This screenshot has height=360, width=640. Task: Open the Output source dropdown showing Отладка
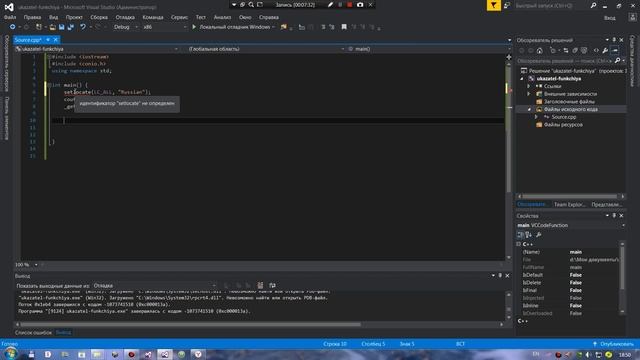[155, 286]
